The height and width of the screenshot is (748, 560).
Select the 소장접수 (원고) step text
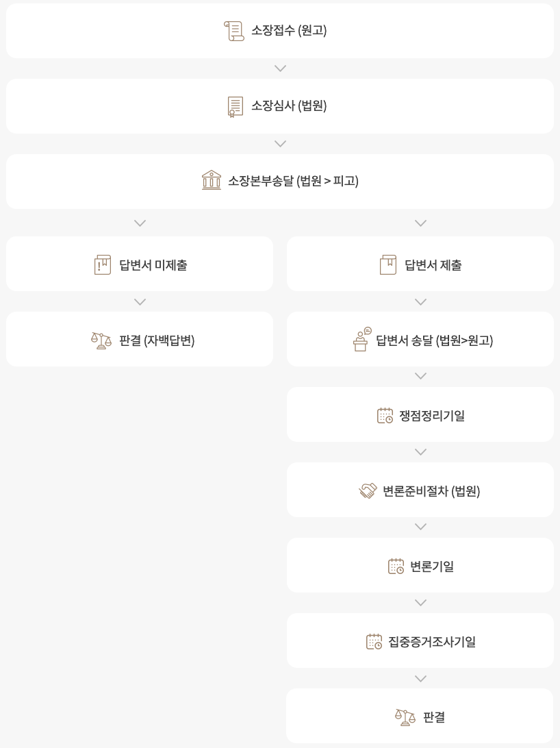(289, 31)
